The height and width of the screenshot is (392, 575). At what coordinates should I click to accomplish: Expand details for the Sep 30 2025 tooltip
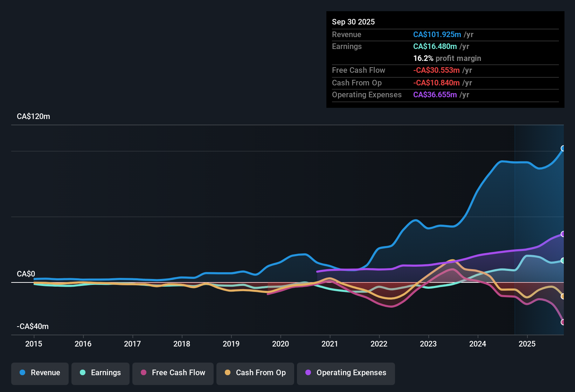click(353, 22)
